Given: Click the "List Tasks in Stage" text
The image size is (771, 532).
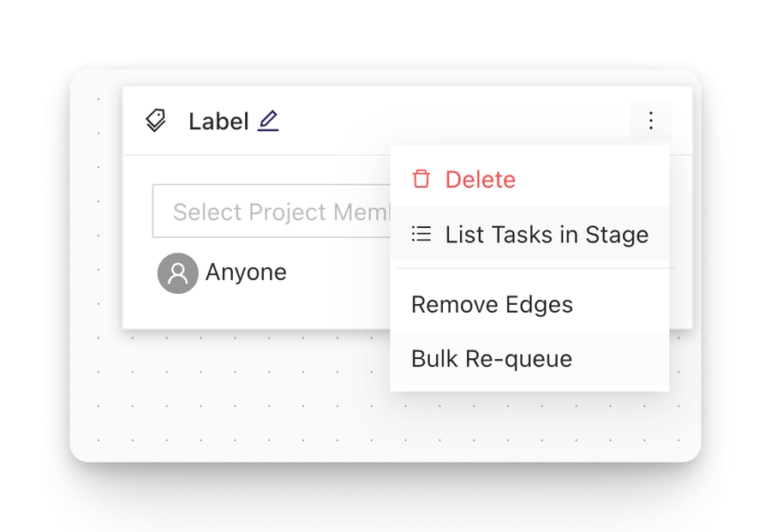Looking at the screenshot, I should (x=547, y=234).
